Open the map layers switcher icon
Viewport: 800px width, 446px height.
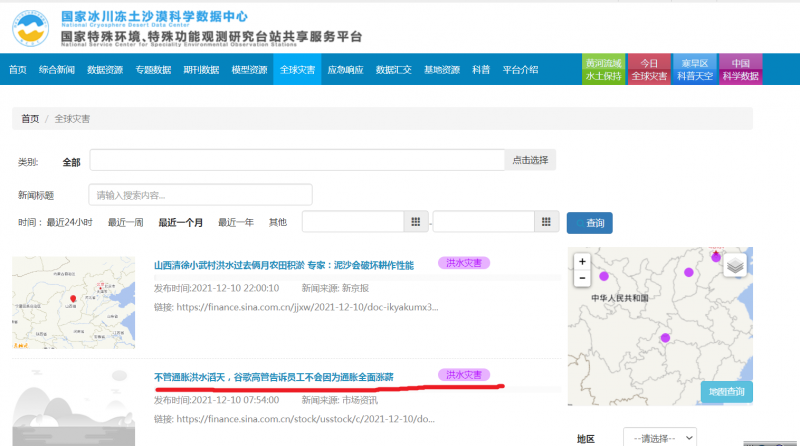tap(734, 265)
